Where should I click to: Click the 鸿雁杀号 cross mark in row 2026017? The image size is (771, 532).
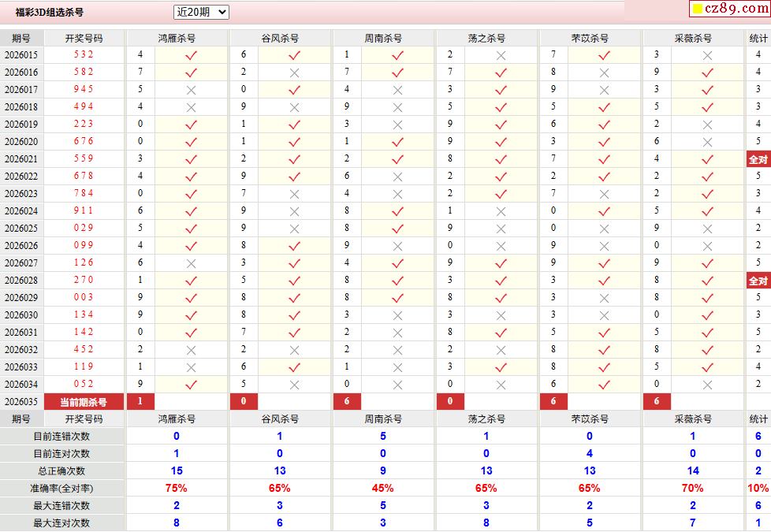pyautogui.click(x=191, y=90)
